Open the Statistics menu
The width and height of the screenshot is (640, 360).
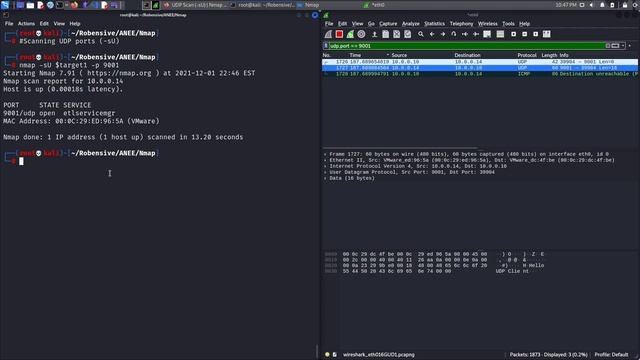point(434,24)
